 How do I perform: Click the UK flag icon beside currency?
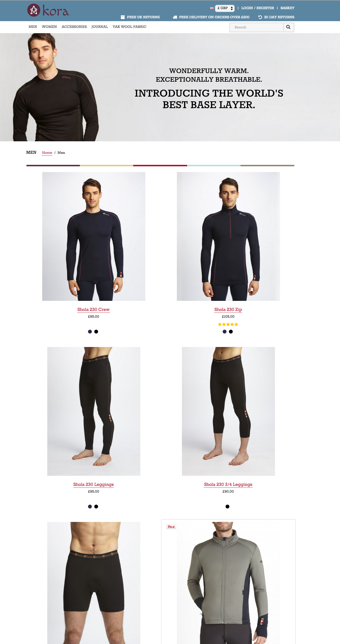click(212, 8)
